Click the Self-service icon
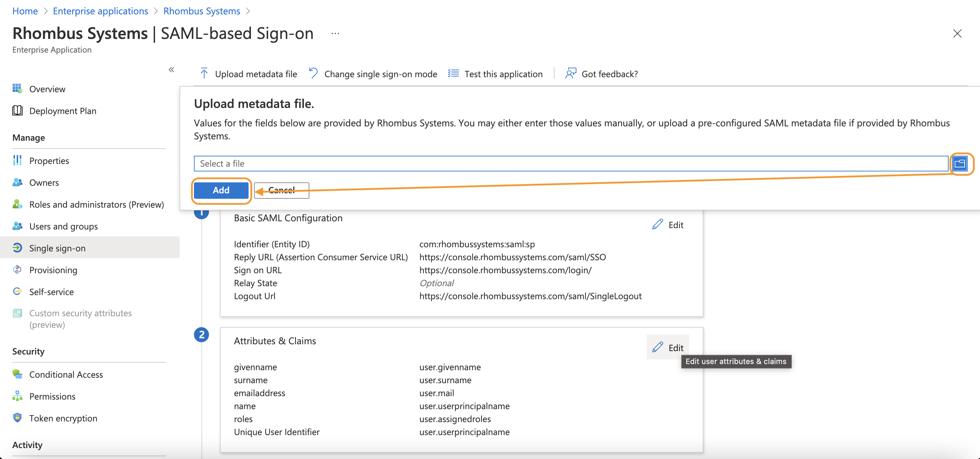This screenshot has width=980, height=459. [17, 292]
